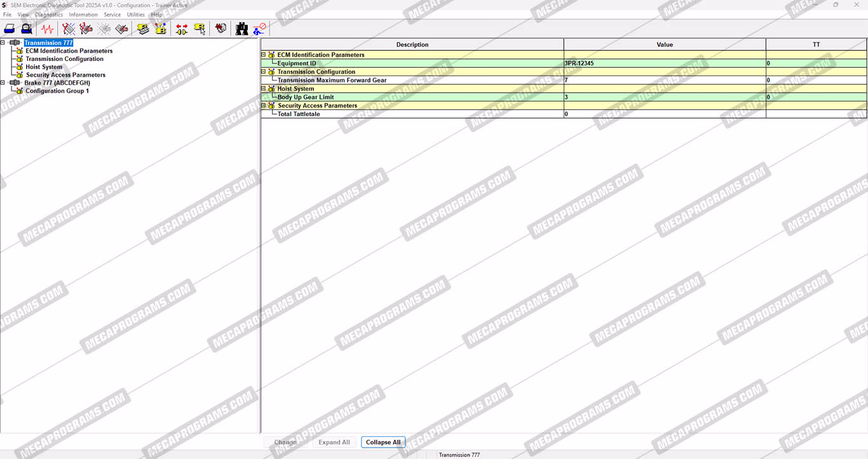Collapse the Hoist System group in grid
The height and width of the screenshot is (459, 868).
point(264,88)
